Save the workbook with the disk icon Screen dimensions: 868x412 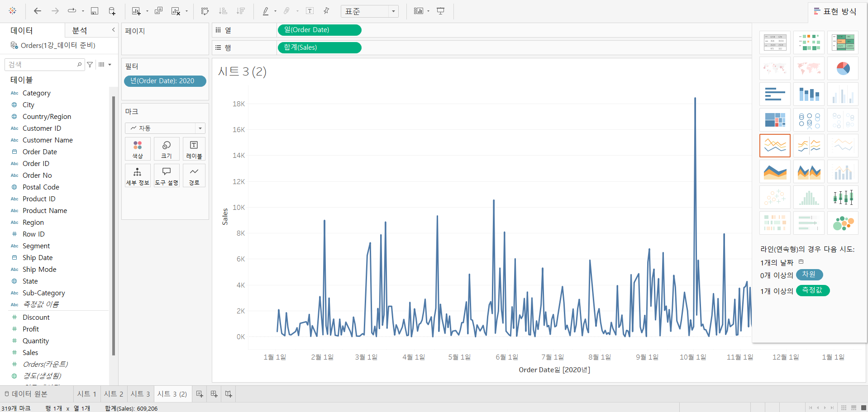pos(95,11)
